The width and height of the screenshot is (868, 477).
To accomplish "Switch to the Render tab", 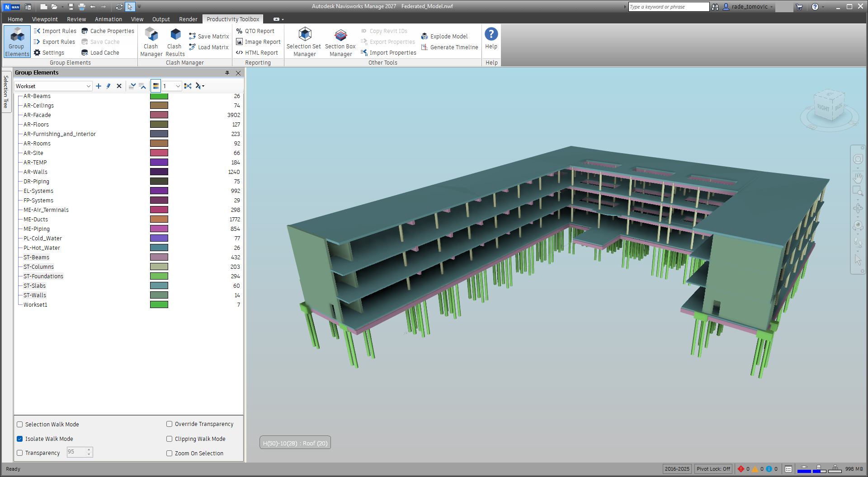I will (x=188, y=19).
